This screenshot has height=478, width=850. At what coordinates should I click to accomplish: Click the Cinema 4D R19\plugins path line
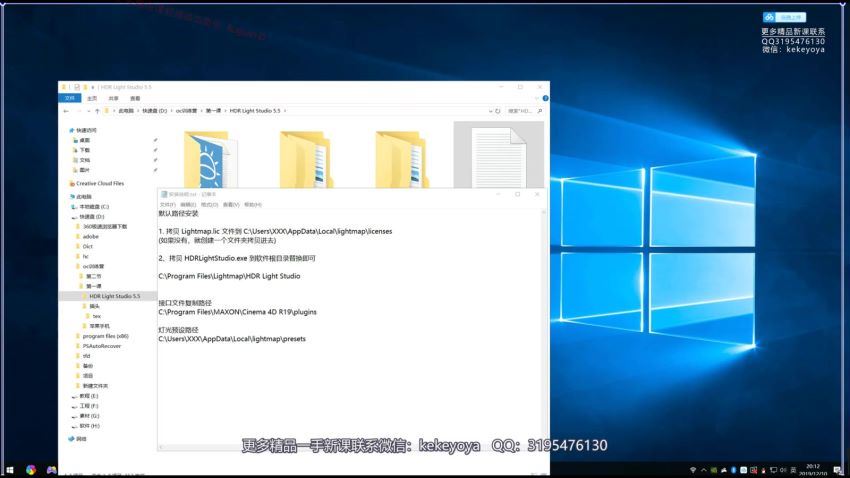pos(237,312)
